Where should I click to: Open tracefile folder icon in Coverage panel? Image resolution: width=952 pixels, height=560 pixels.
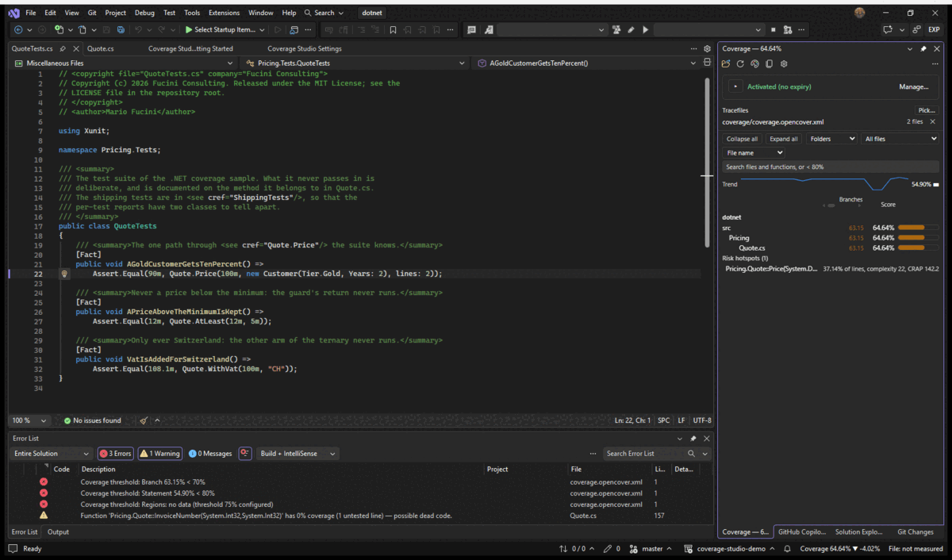coord(726,64)
